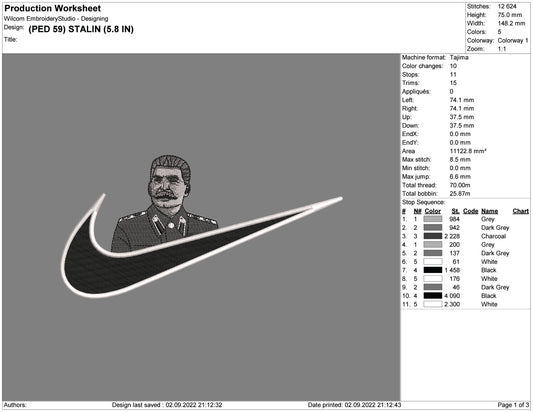Viewport: 533px width, 412px height.
Task: Select the White swatch in stop row 8
Action: 433,279
